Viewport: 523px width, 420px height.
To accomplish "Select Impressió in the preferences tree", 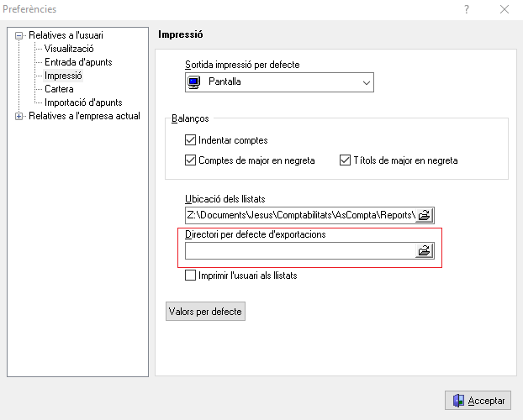I will pos(63,76).
